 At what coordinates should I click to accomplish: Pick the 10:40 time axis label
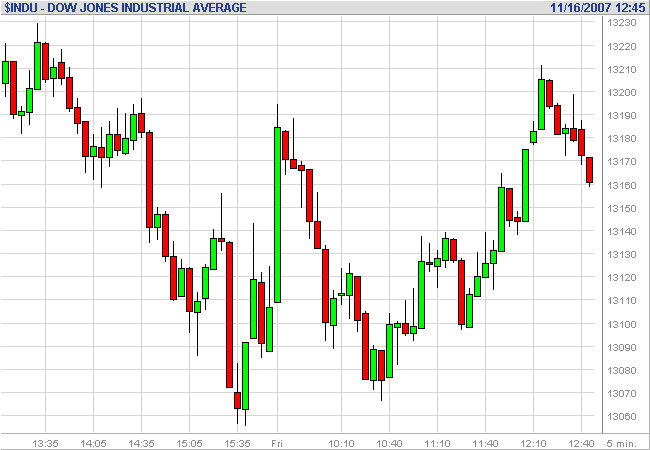pos(389,444)
